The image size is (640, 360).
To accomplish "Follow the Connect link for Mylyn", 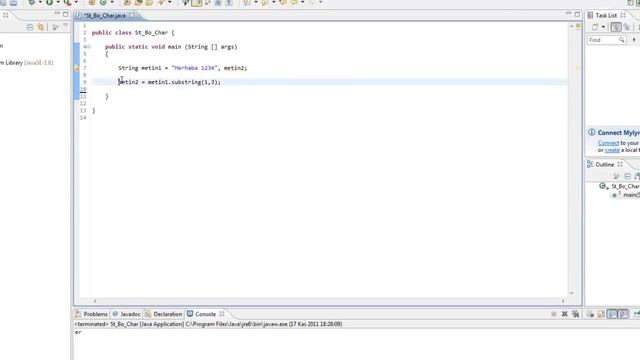I will (608, 143).
